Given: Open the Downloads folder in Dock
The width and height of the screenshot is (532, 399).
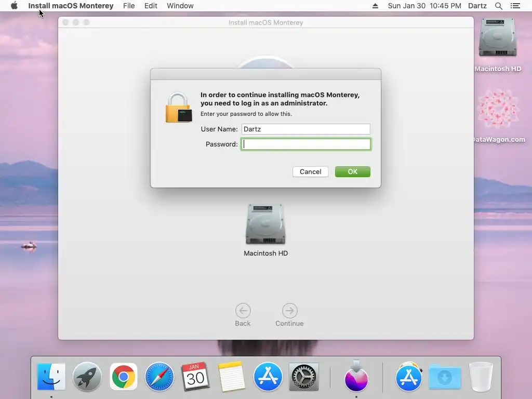Looking at the screenshot, I should coord(445,377).
